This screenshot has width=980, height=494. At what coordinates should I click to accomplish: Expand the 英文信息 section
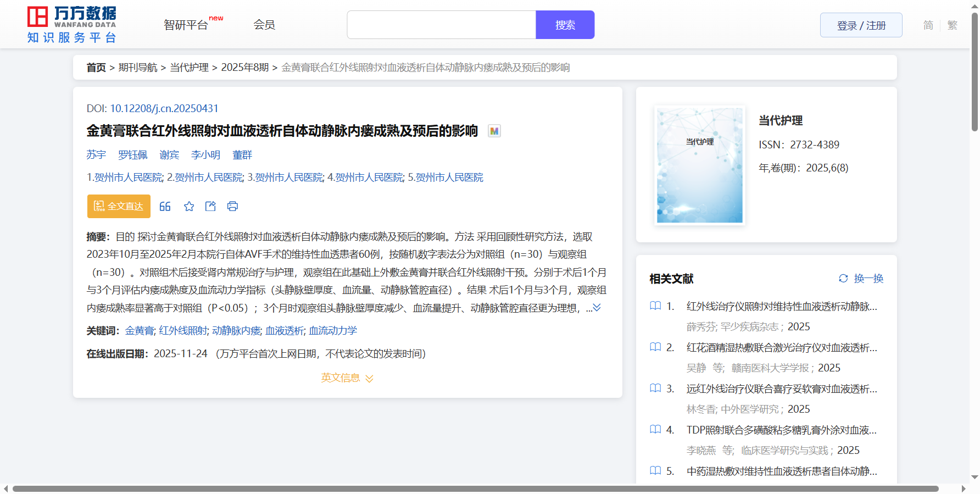[x=347, y=378]
